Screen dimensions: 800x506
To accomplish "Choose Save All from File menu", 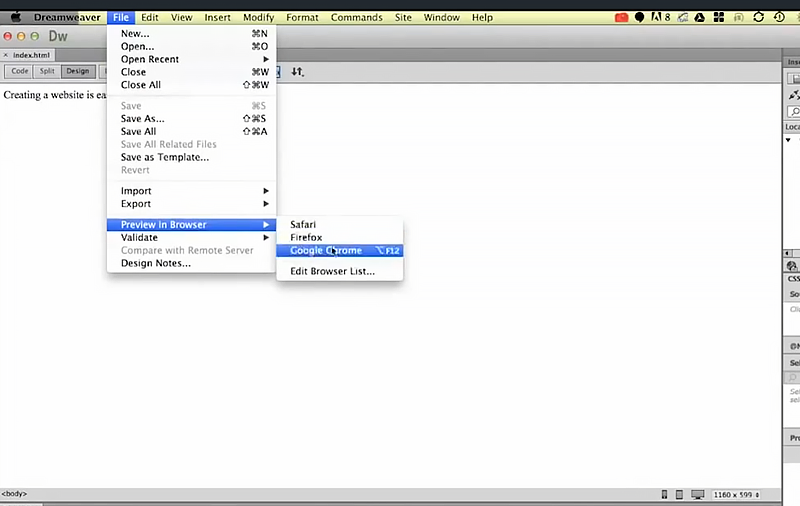I will tap(192, 131).
